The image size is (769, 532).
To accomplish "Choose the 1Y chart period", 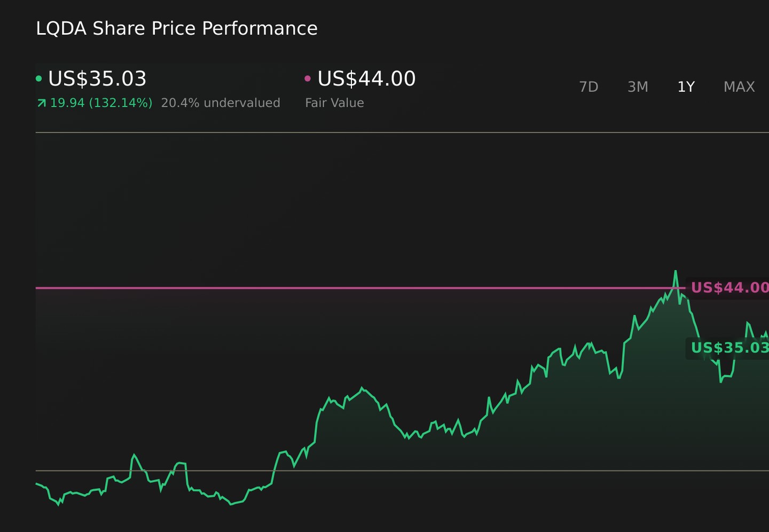I will point(686,87).
